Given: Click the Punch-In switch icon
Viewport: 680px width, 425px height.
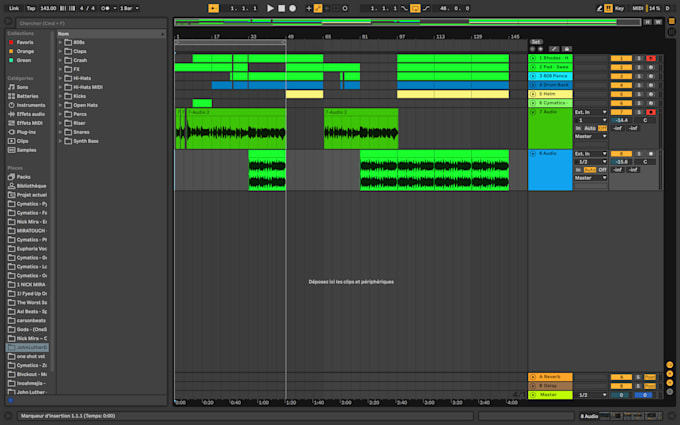Looking at the screenshot, I should pyautogui.click(x=404, y=8).
